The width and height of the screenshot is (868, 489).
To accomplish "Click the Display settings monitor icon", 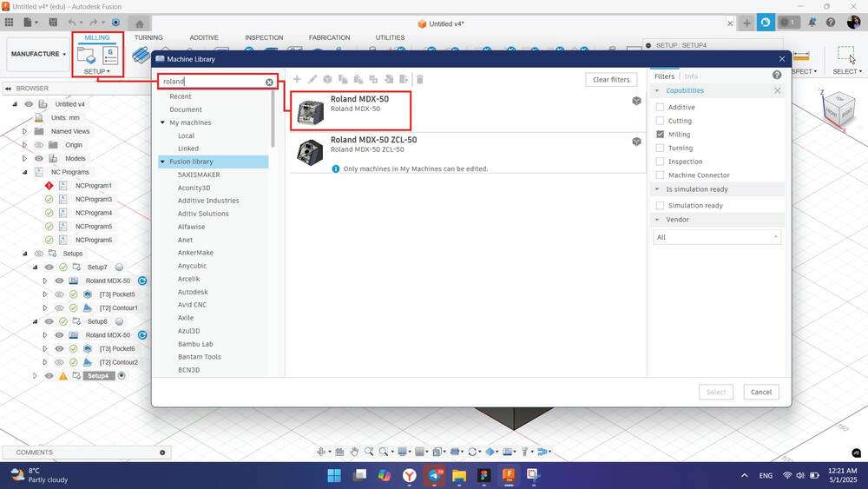I will click(403, 452).
